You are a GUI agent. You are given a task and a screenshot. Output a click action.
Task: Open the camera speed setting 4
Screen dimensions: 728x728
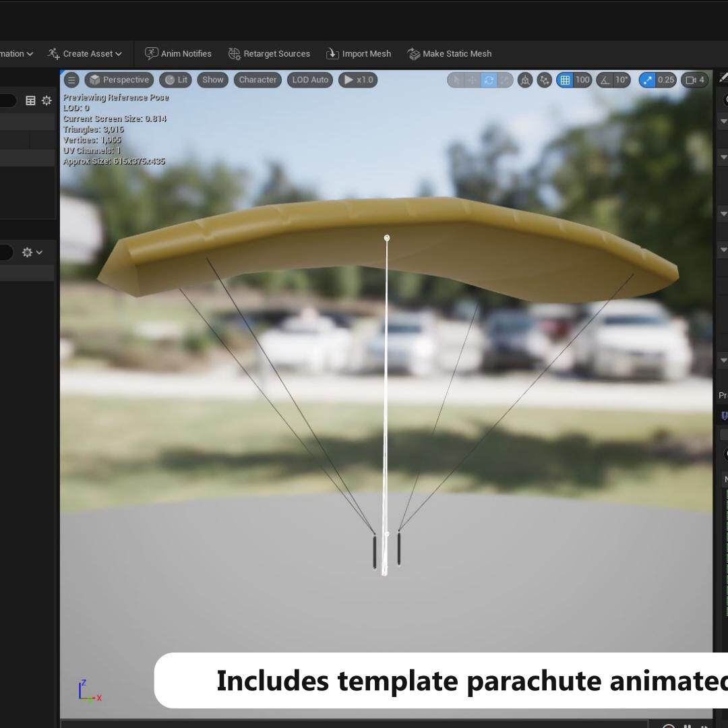tap(695, 80)
